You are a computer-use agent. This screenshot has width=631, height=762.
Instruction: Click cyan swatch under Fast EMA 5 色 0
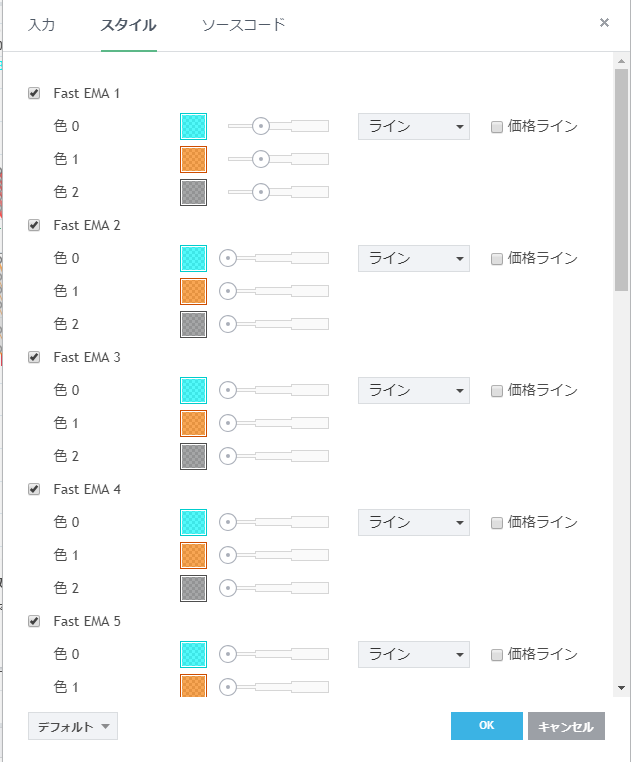193,654
